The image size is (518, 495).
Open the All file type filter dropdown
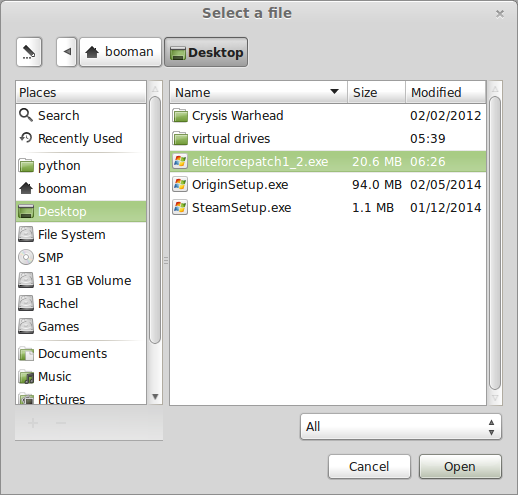click(x=401, y=427)
